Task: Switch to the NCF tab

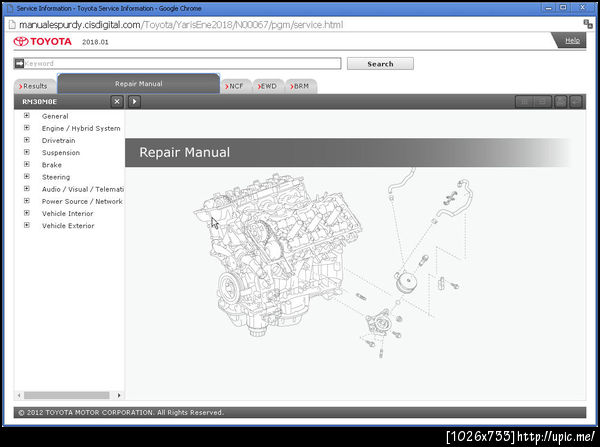Action: tap(236, 86)
